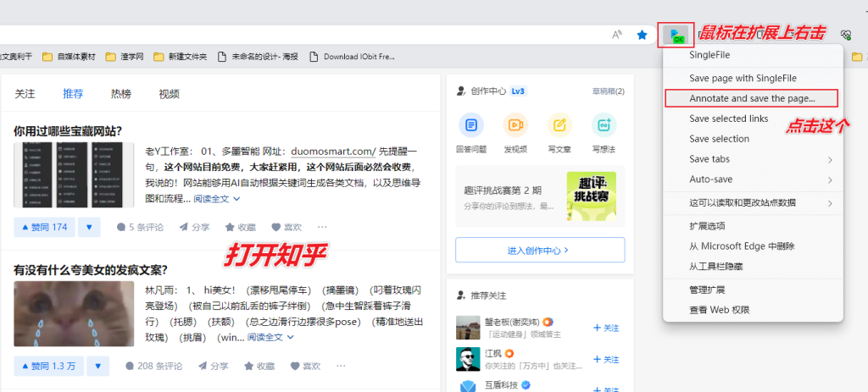Image resolution: width=868 pixels, height=392 pixels.
Task: Choose Annotate and save the page...
Action: click(752, 98)
